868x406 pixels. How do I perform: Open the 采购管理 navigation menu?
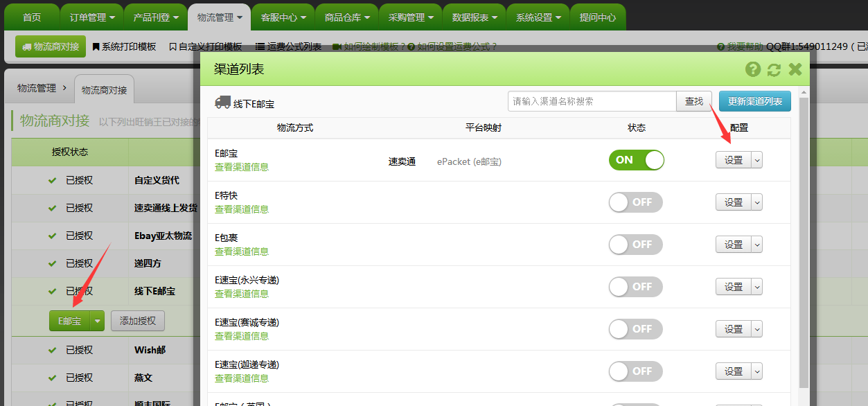point(410,17)
